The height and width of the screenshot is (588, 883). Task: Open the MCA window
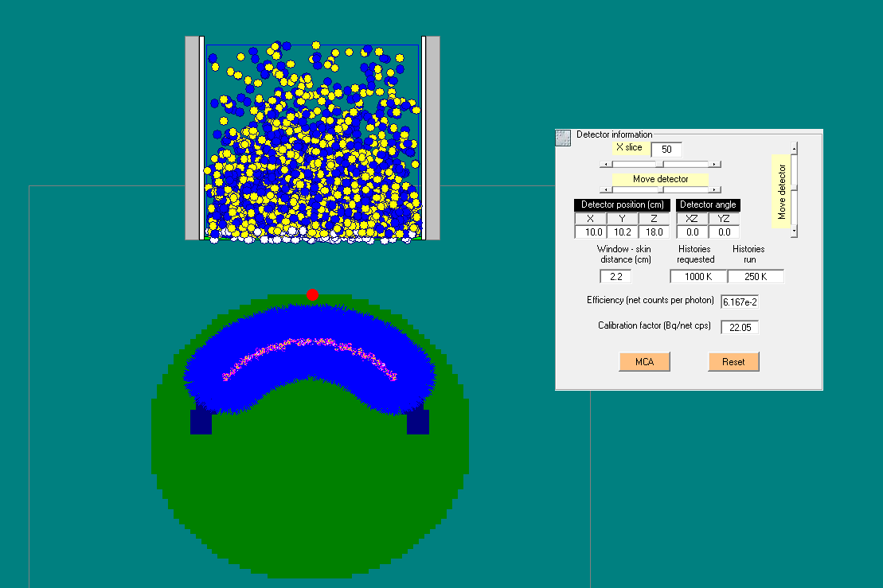(x=644, y=361)
